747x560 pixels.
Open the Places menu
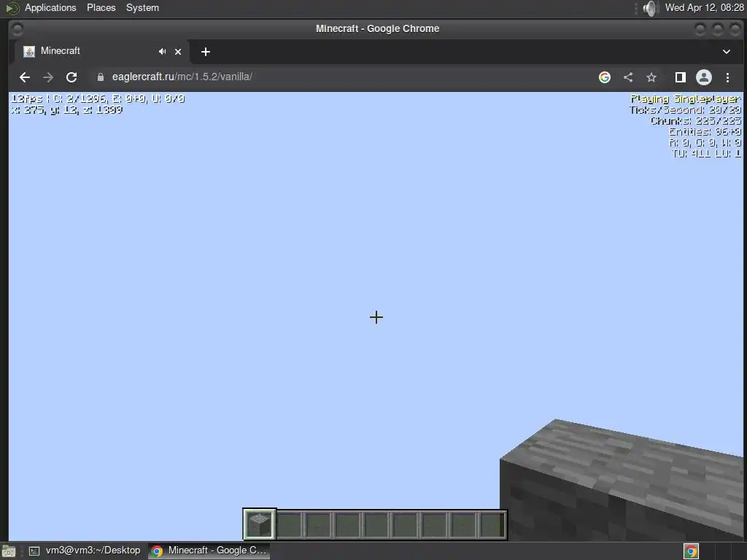tap(101, 7)
